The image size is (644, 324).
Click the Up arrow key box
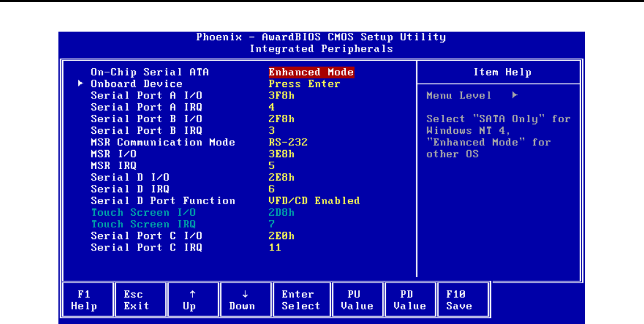tap(192, 300)
